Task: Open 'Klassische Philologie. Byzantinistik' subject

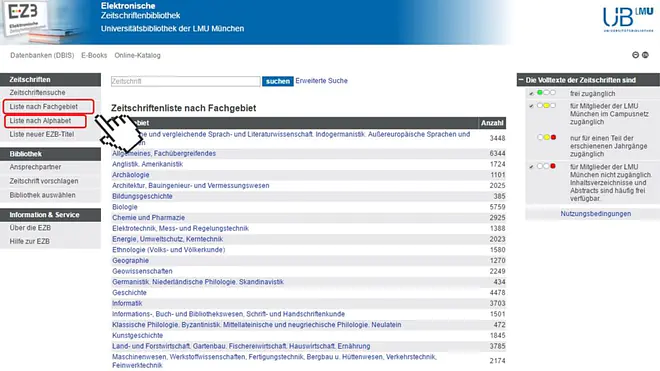Action: coord(257,325)
